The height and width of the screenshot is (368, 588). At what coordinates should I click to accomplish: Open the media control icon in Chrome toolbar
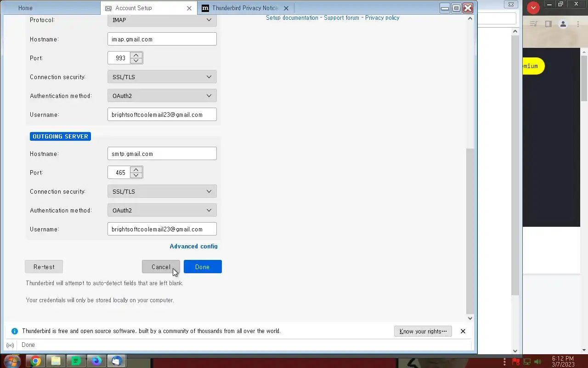pos(533,24)
